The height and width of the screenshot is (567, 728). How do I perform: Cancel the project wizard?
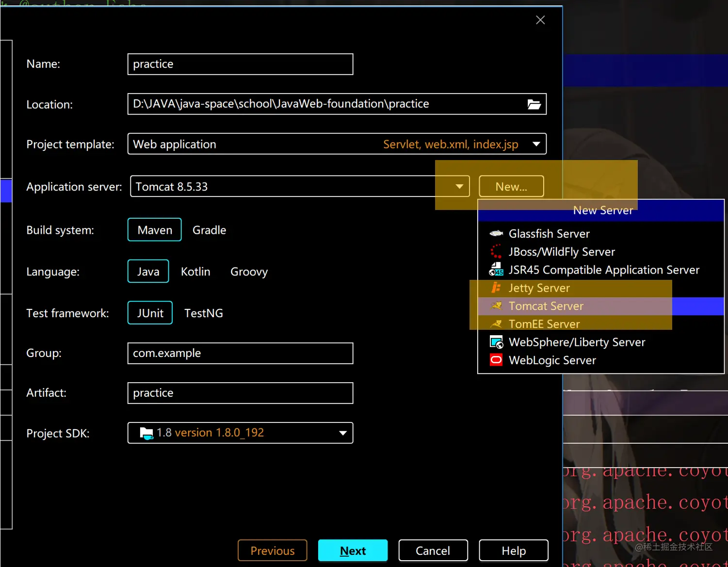pyautogui.click(x=433, y=551)
